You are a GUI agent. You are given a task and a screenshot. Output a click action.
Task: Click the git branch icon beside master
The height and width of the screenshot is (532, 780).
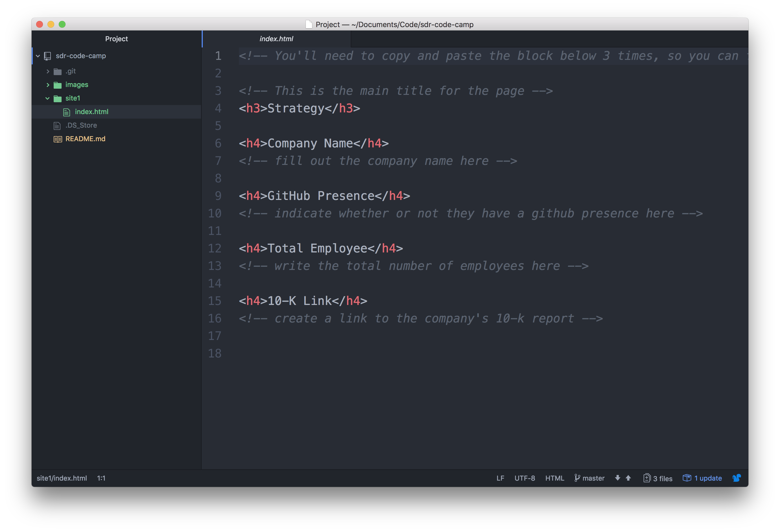(x=577, y=478)
